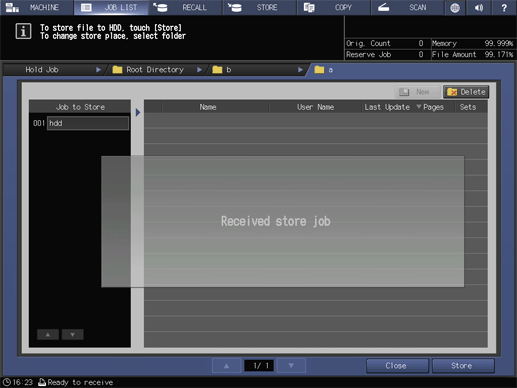The height and width of the screenshot is (388, 517).
Task: Sort by User Name column header
Action: pos(315,107)
